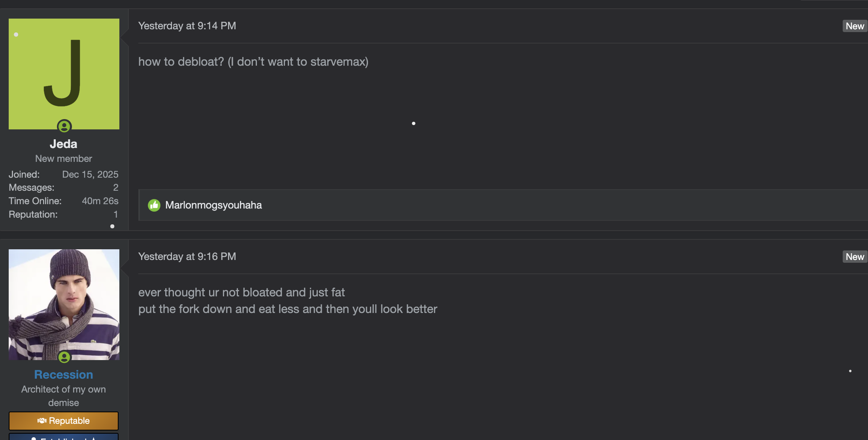This screenshot has width=868, height=440.
Task: Click the 'New member' title under Jeda
Action: [x=64, y=159]
